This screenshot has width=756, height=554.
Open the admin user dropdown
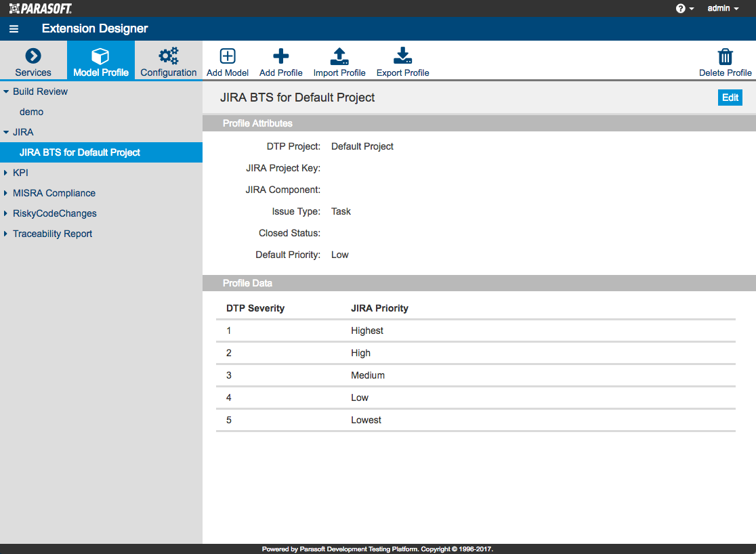723,9
